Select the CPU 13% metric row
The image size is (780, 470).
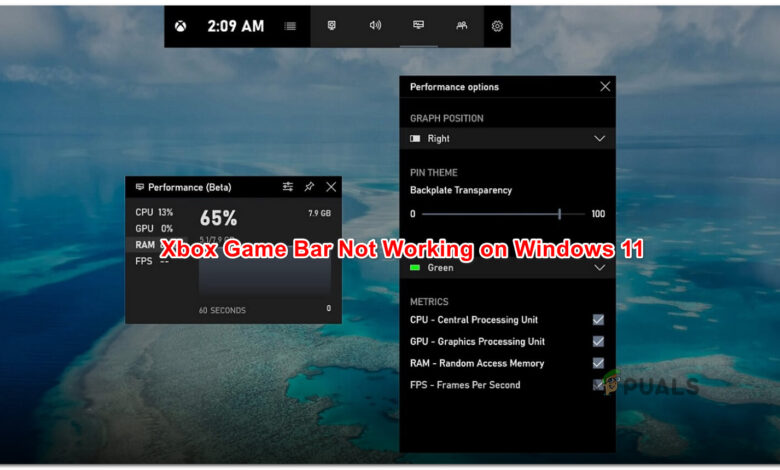tap(154, 212)
